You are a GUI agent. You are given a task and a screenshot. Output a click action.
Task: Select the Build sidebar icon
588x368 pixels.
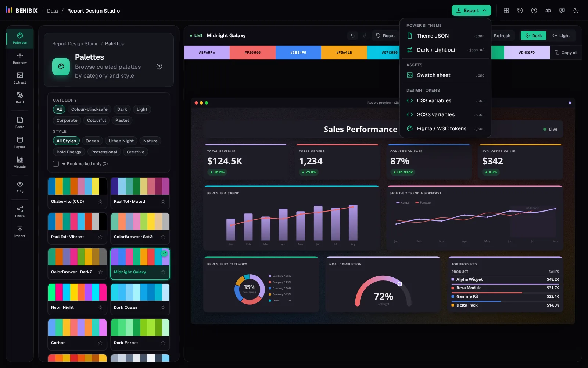point(20,98)
